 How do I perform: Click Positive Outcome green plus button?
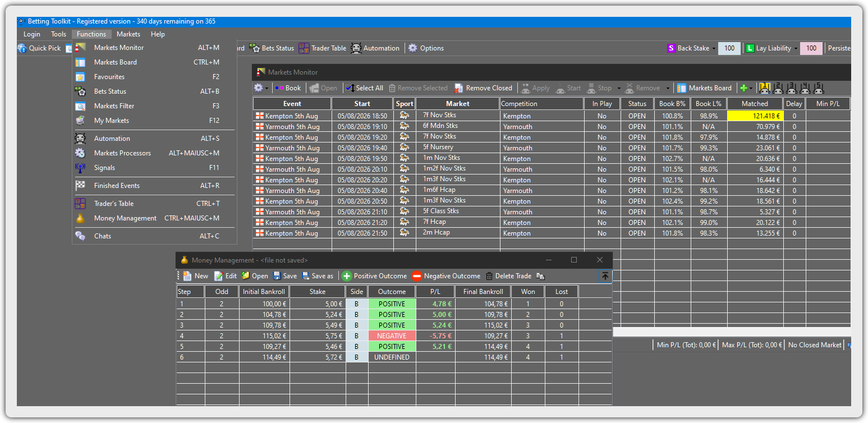374,276
